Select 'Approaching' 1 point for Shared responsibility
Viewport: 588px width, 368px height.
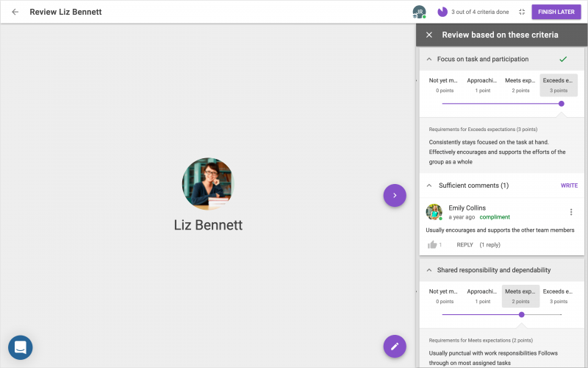click(482, 296)
